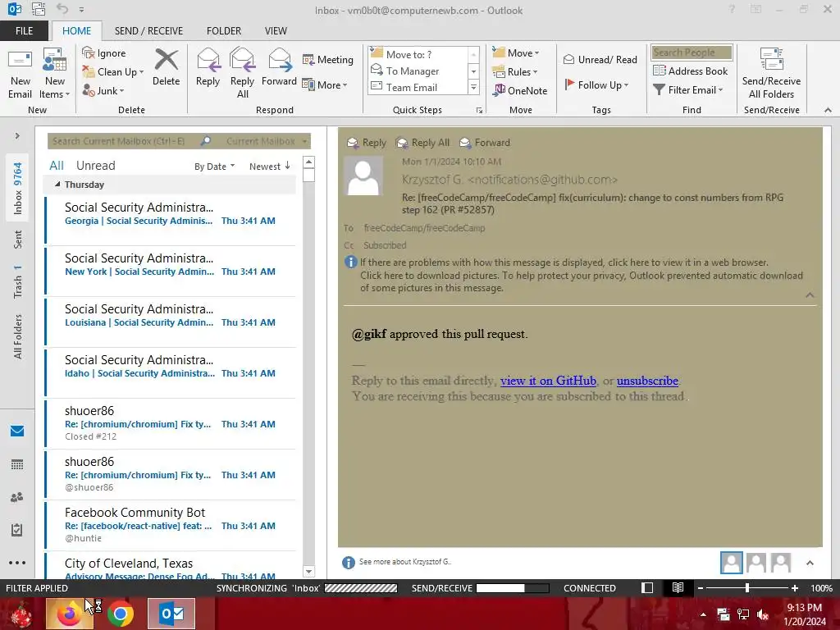Viewport: 840px width, 630px height.
Task: Expand the folder pane
Action: click(x=17, y=136)
